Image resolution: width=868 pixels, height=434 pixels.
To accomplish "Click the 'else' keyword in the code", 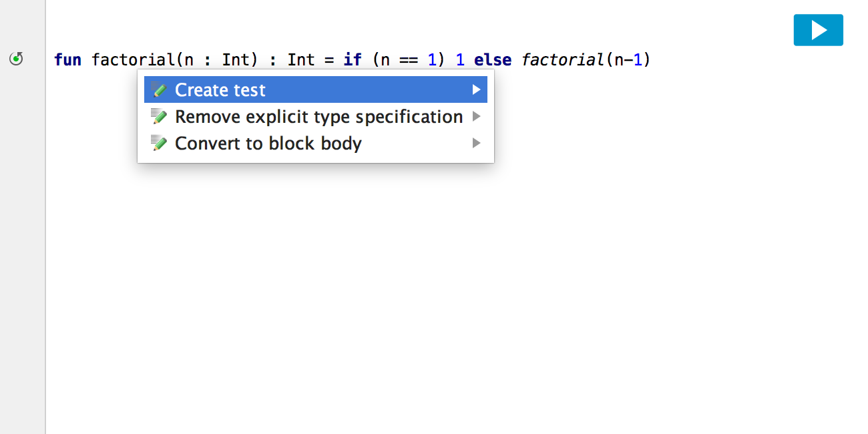I will pyautogui.click(x=492, y=60).
